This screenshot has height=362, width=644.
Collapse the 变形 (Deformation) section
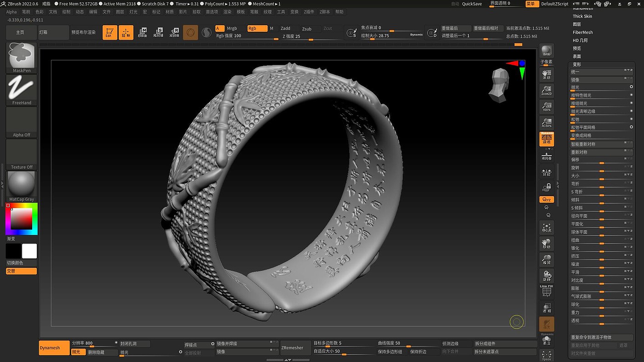point(577,64)
